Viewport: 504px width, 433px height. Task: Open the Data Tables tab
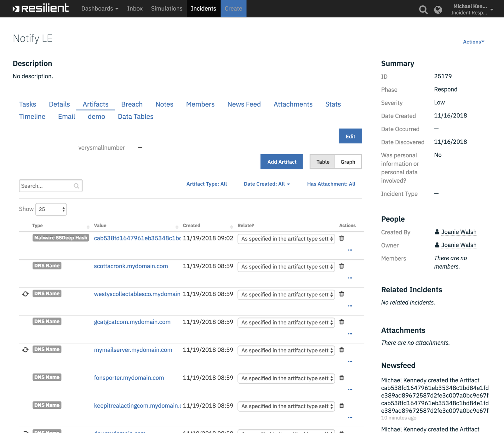click(x=135, y=116)
